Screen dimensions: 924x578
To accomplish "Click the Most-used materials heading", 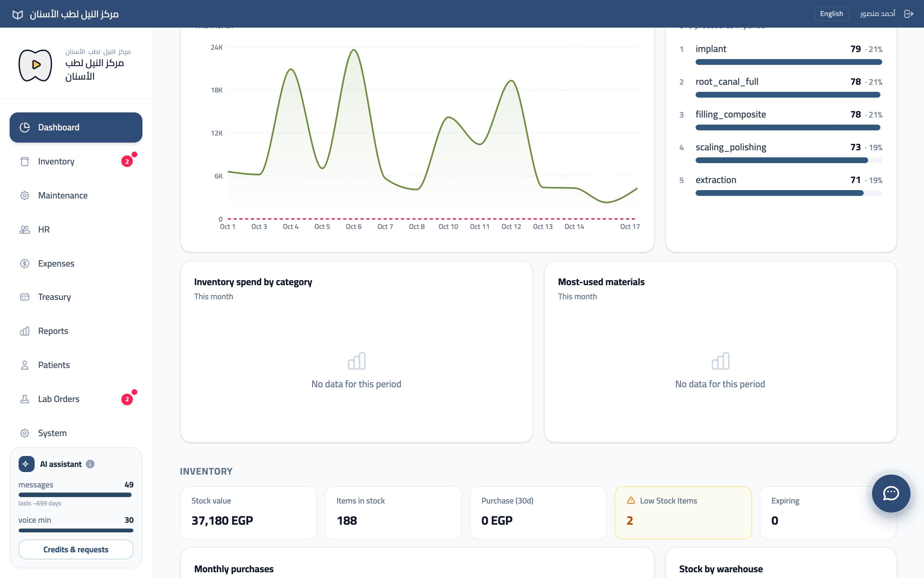I will 601,282.
